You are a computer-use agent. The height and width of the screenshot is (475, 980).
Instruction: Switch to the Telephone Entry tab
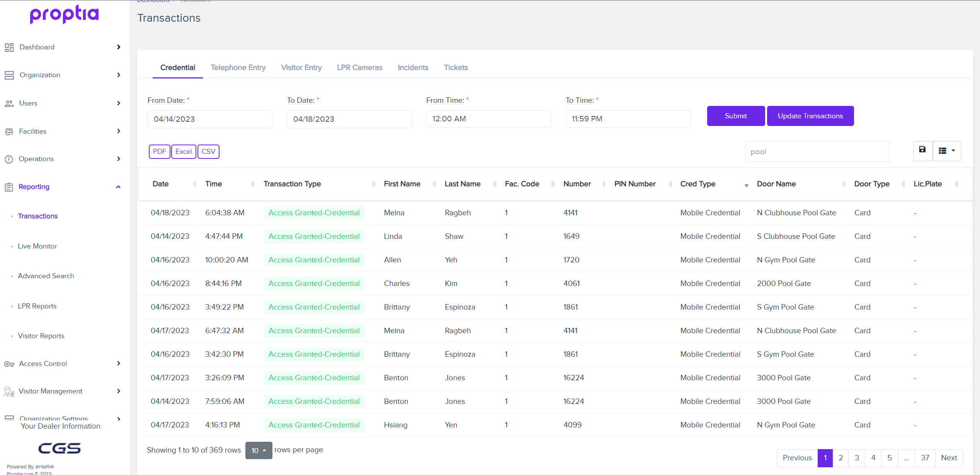point(238,68)
